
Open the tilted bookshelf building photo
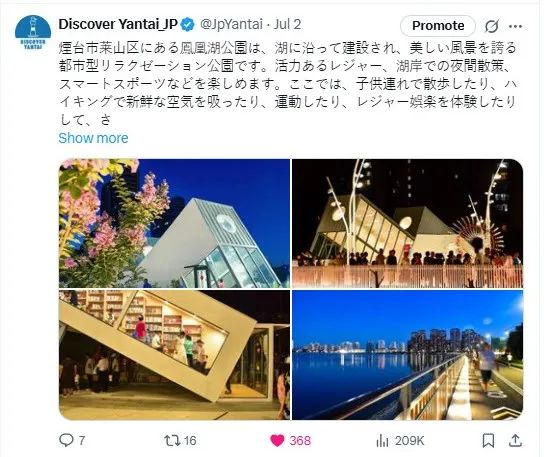[174, 355]
